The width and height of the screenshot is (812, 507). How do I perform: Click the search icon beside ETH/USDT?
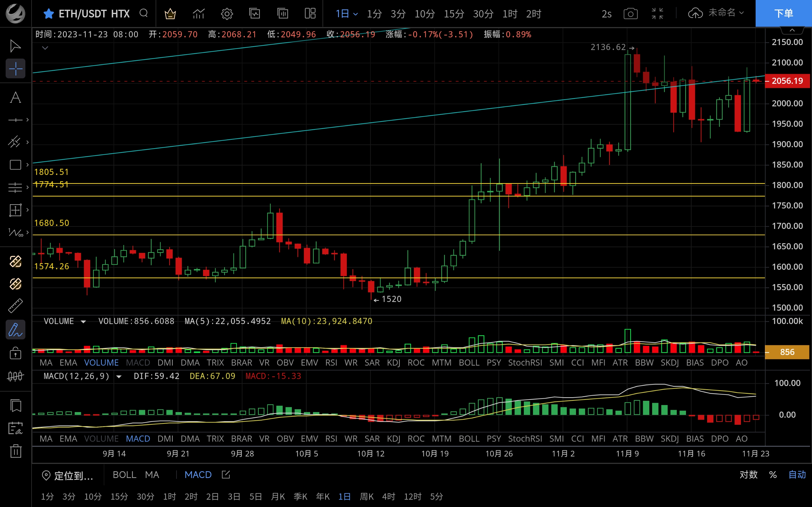(x=144, y=14)
